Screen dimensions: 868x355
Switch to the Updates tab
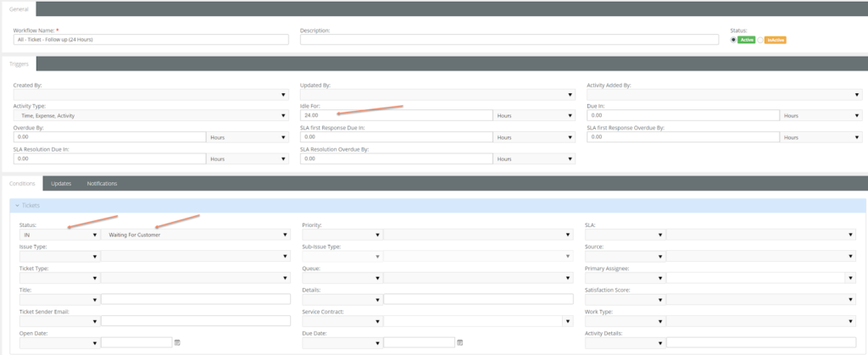61,184
